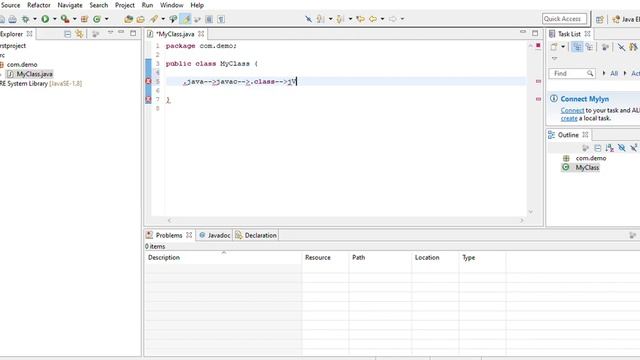The width and height of the screenshot is (640, 360).
Task: Click the error marker on line 5
Action: click(148, 81)
